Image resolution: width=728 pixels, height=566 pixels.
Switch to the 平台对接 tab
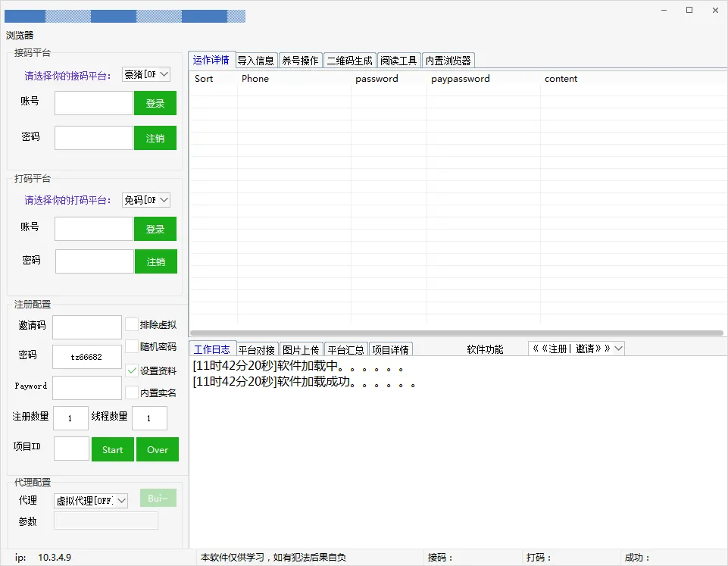[x=258, y=349]
